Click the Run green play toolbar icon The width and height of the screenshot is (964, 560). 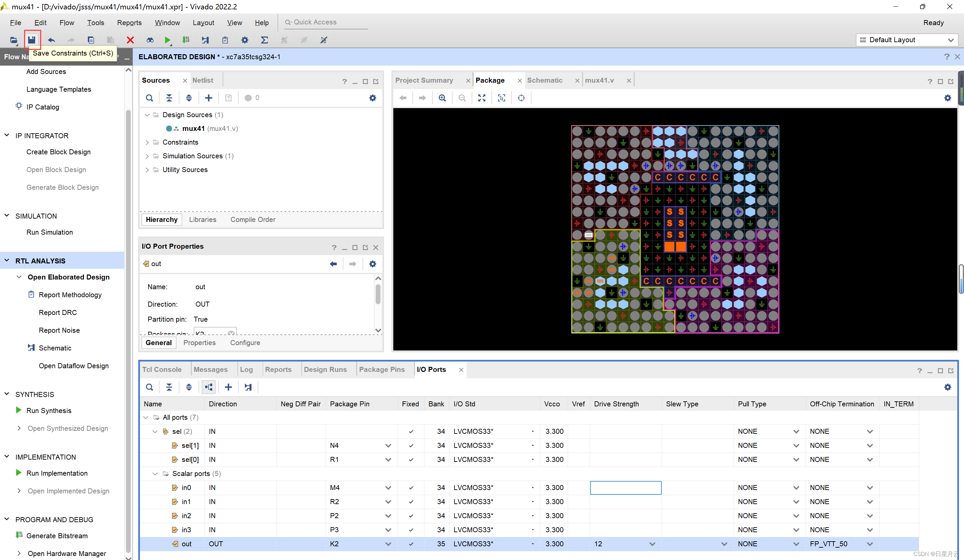pyautogui.click(x=167, y=40)
